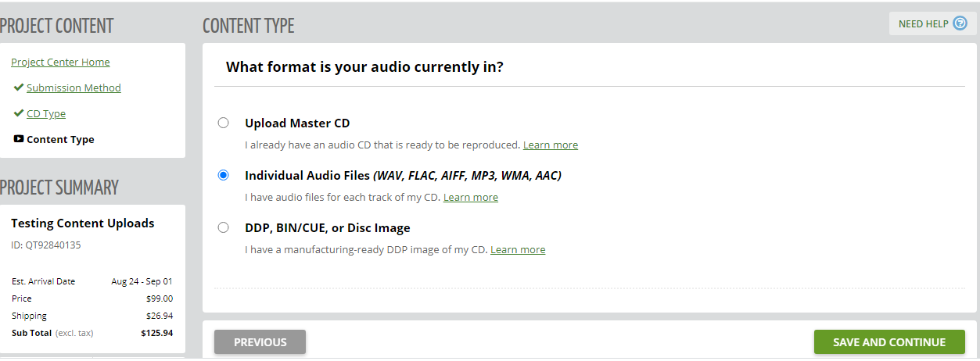Click the Save and Continue button
Image resolution: width=980 pixels, height=361 pixels.
889,342
